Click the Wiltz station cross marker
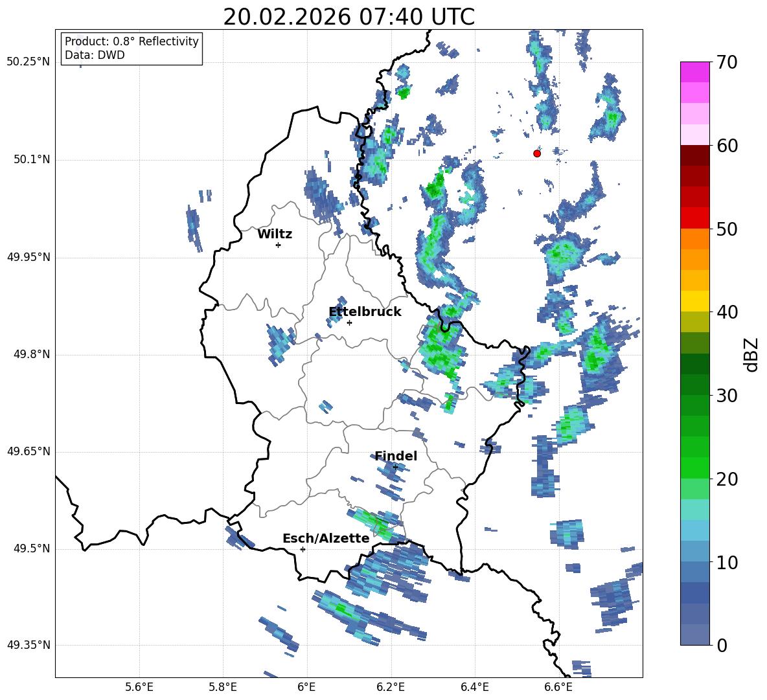 (x=279, y=245)
